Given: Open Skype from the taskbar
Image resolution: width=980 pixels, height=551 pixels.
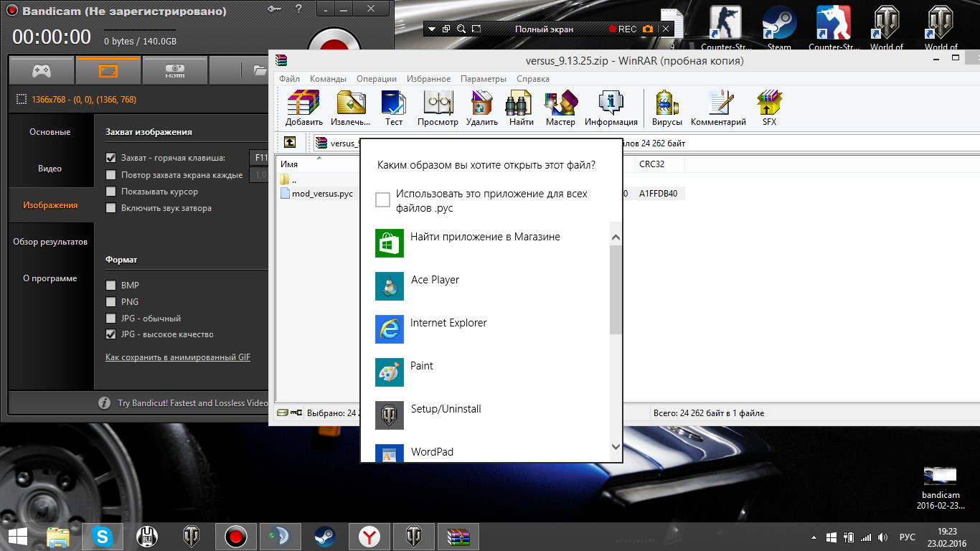Looking at the screenshot, I should 103,536.
